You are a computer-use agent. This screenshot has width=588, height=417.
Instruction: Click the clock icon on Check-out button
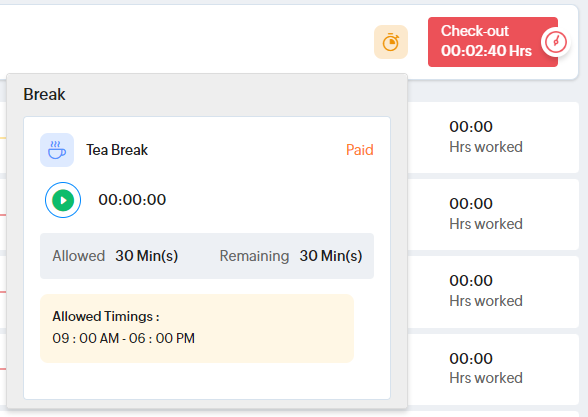pyautogui.click(x=555, y=42)
